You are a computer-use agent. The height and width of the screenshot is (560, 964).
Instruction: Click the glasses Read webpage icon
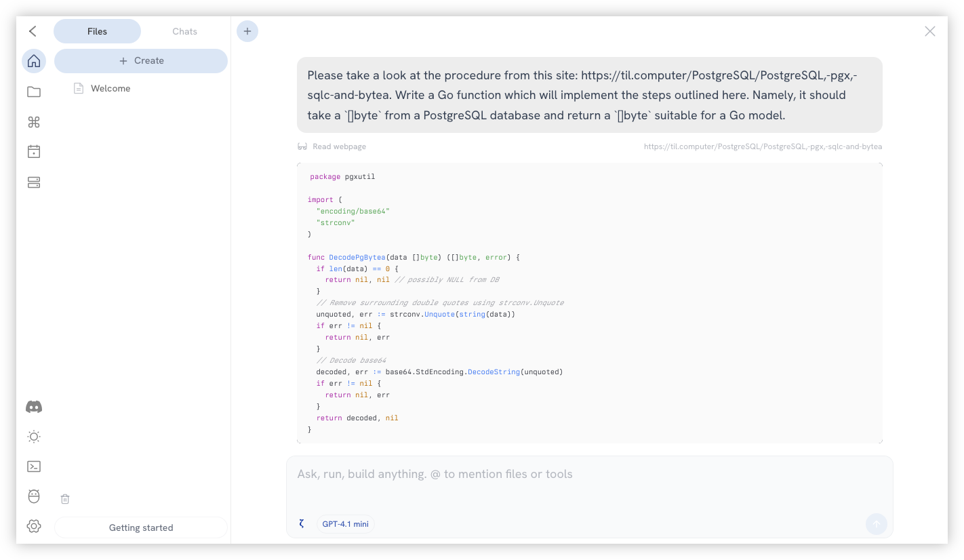click(x=302, y=146)
